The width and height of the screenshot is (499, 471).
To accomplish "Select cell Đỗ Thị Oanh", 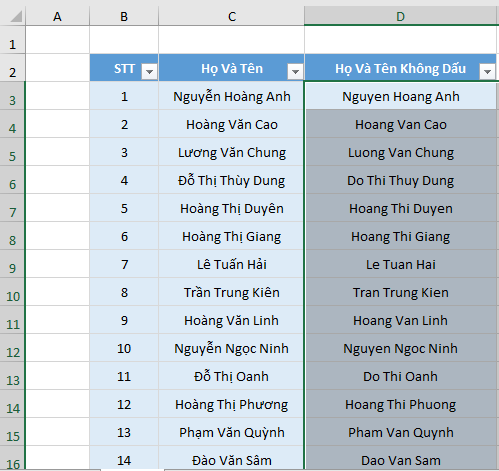I will coord(232,376).
